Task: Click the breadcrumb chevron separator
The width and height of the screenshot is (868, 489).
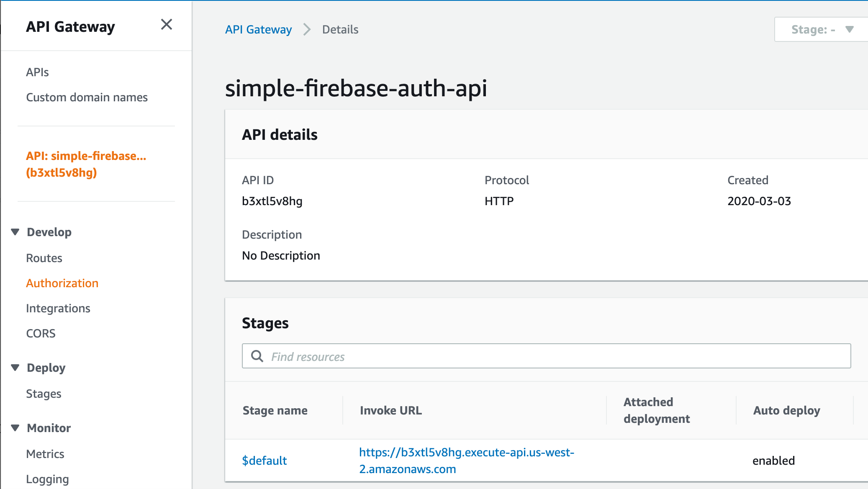Action: click(307, 29)
